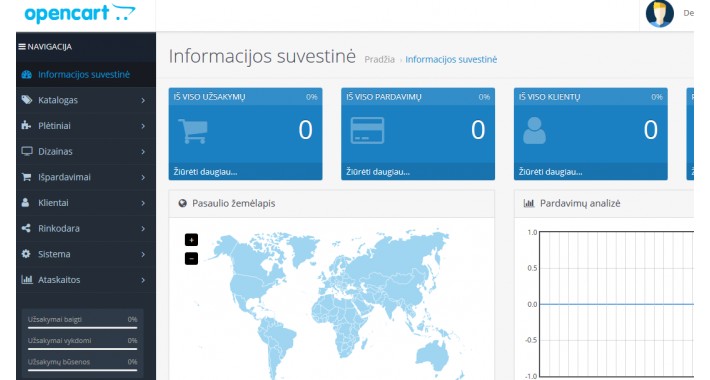Click the dashboard gauge icon beside Informacijos suvestinė
Image resolution: width=710 pixels, height=380 pixels.
(27, 74)
